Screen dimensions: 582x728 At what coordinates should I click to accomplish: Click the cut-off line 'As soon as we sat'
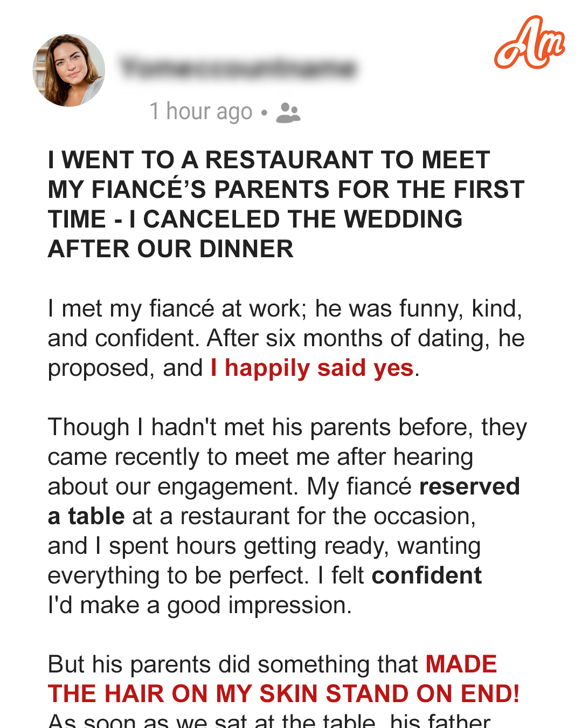click(x=269, y=720)
